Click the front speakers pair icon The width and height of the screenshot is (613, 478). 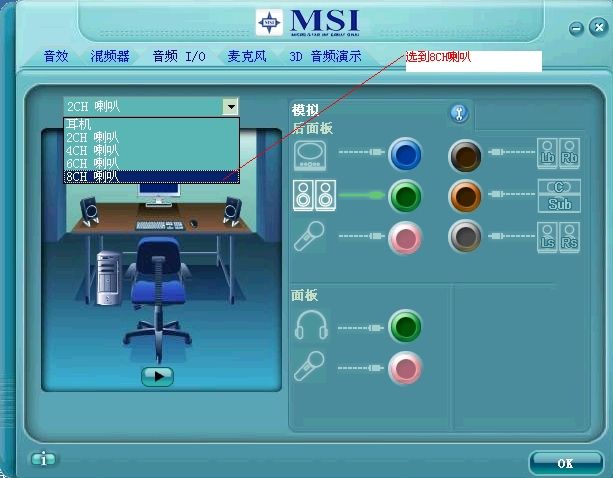point(314,195)
